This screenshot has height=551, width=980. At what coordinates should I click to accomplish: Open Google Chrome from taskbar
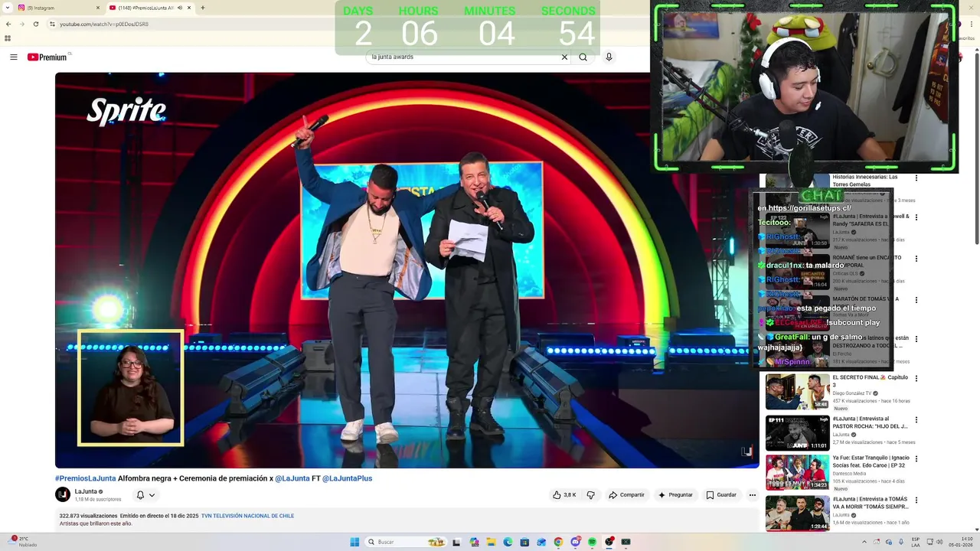pyautogui.click(x=558, y=542)
